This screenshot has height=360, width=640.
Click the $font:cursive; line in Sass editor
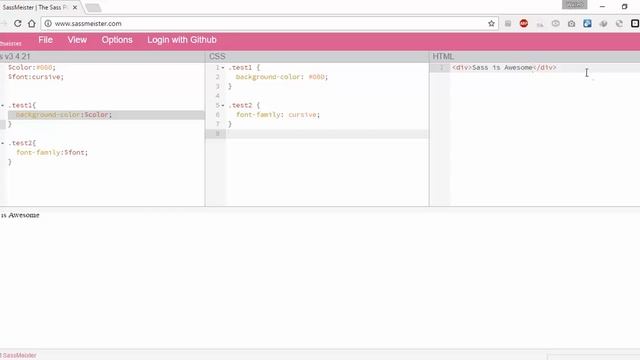(36, 77)
